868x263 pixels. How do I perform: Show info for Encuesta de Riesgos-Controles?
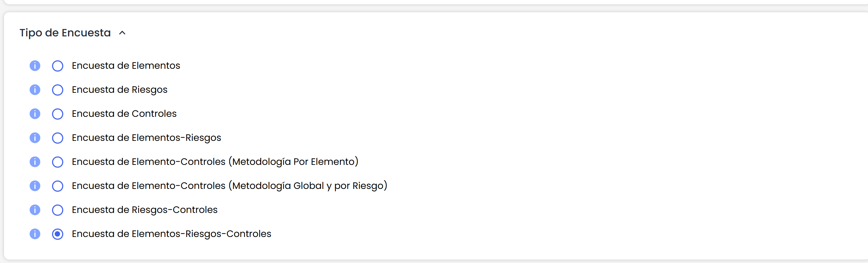(x=35, y=210)
